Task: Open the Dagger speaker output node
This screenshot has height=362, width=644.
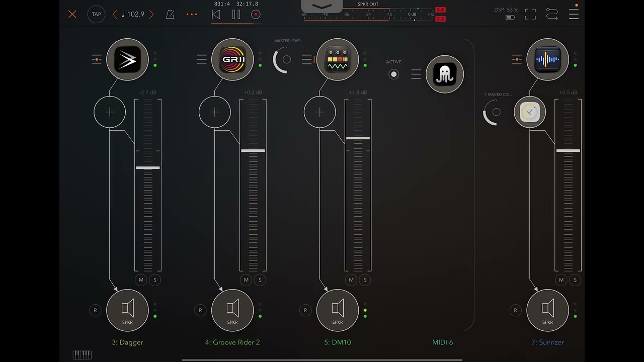Action: pos(127,310)
